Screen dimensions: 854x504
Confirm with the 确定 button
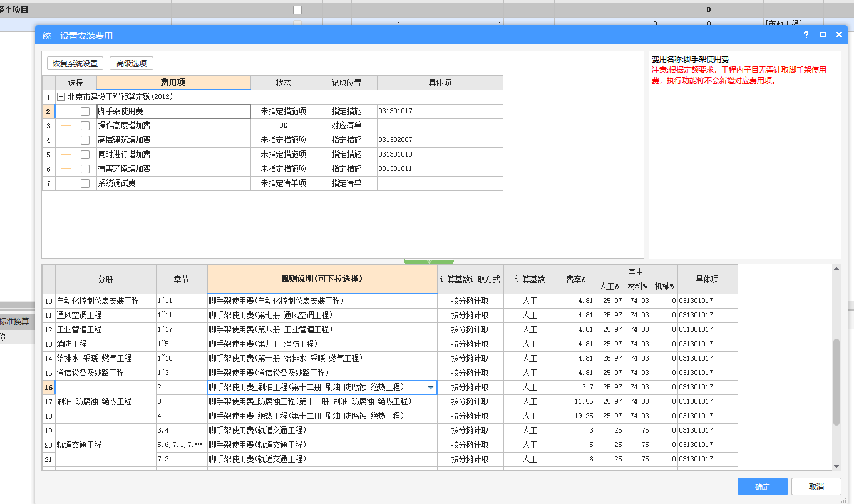(x=763, y=486)
